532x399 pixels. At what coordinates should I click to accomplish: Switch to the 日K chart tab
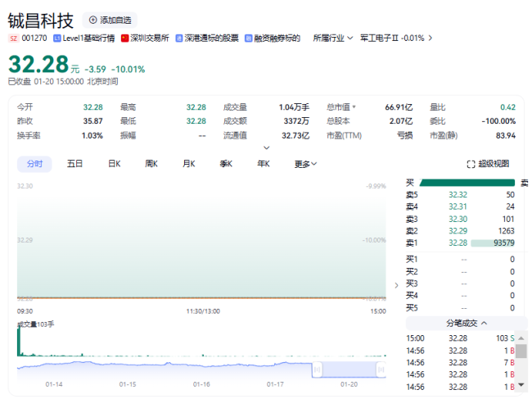coord(115,164)
